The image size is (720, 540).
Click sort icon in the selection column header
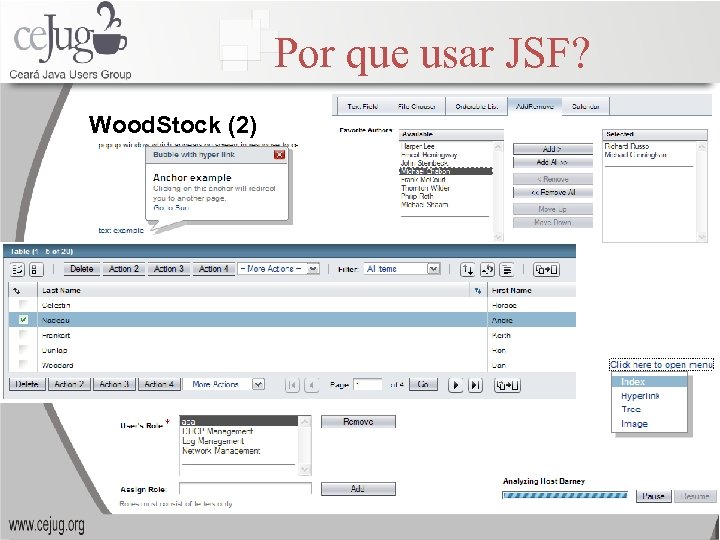(17, 291)
